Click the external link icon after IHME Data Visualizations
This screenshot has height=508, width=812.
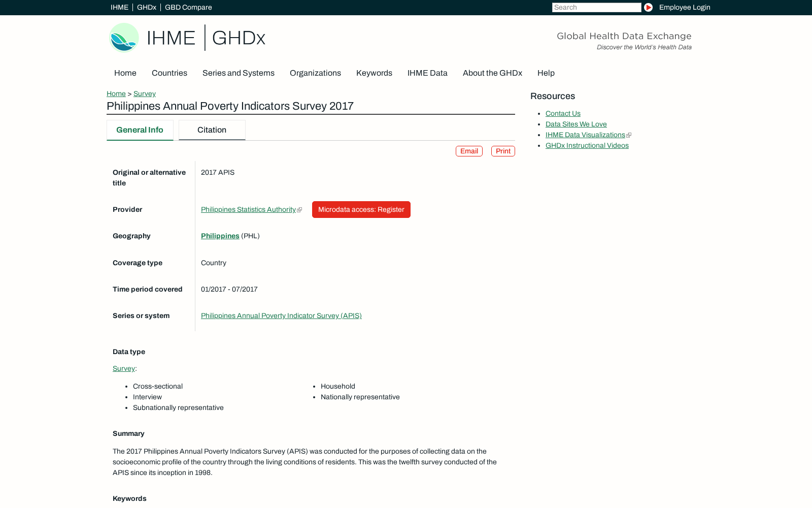point(629,135)
